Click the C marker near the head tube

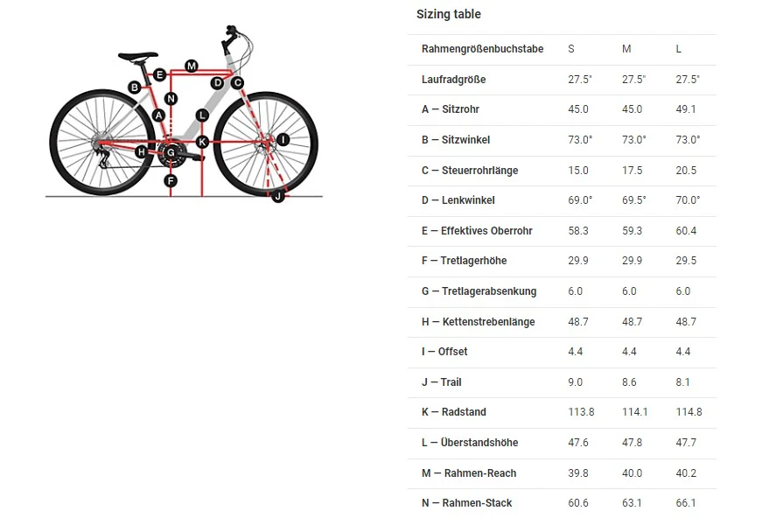[x=237, y=83]
